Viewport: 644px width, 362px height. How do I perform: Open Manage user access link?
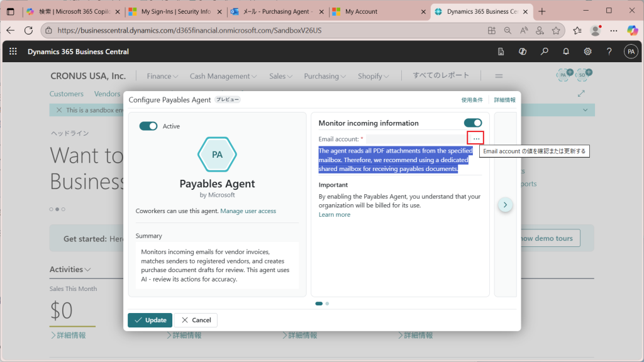coord(248,211)
